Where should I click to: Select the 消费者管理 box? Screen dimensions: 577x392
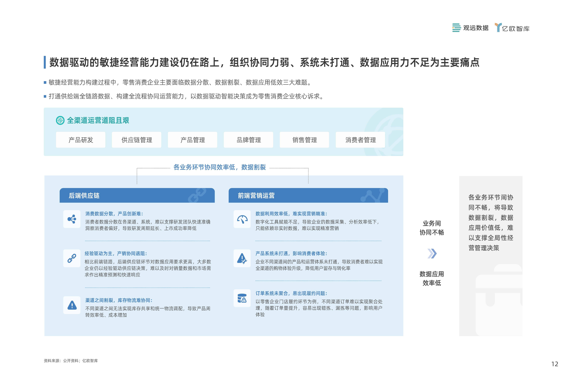(360, 140)
